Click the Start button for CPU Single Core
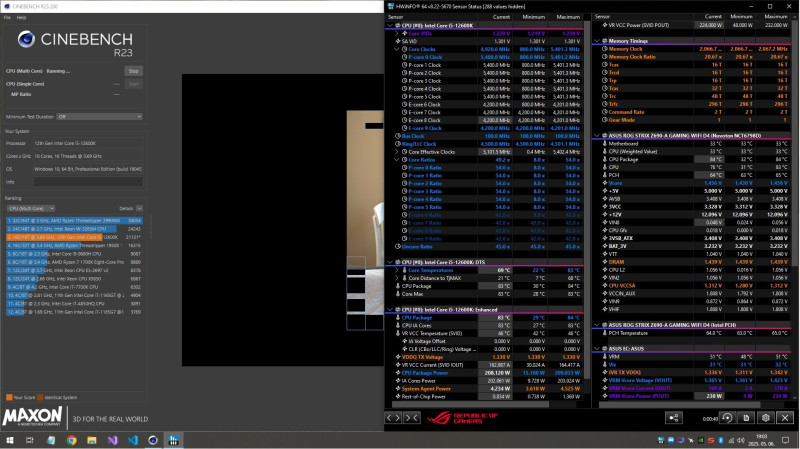Screen dimensions: 800x449 tap(134, 84)
